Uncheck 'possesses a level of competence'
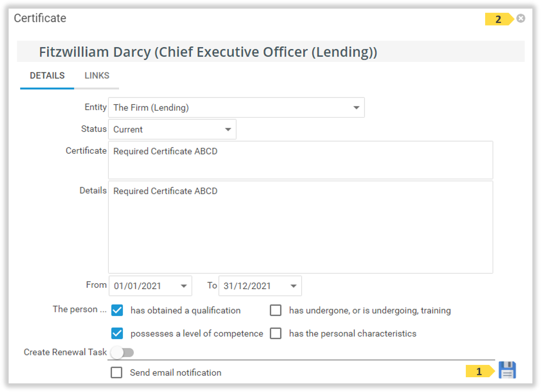Viewport: 541px width, 392px height. click(117, 333)
